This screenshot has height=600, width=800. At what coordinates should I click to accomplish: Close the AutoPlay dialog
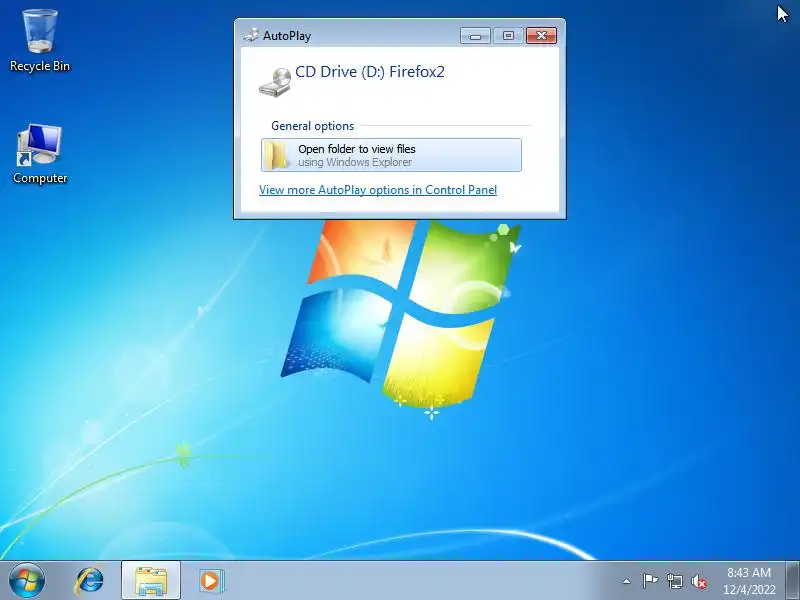(541, 36)
